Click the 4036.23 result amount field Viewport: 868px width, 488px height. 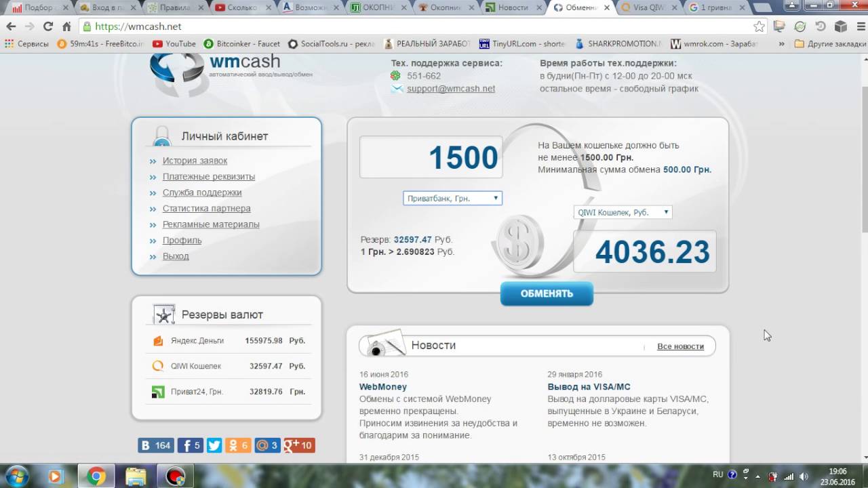coord(645,251)
